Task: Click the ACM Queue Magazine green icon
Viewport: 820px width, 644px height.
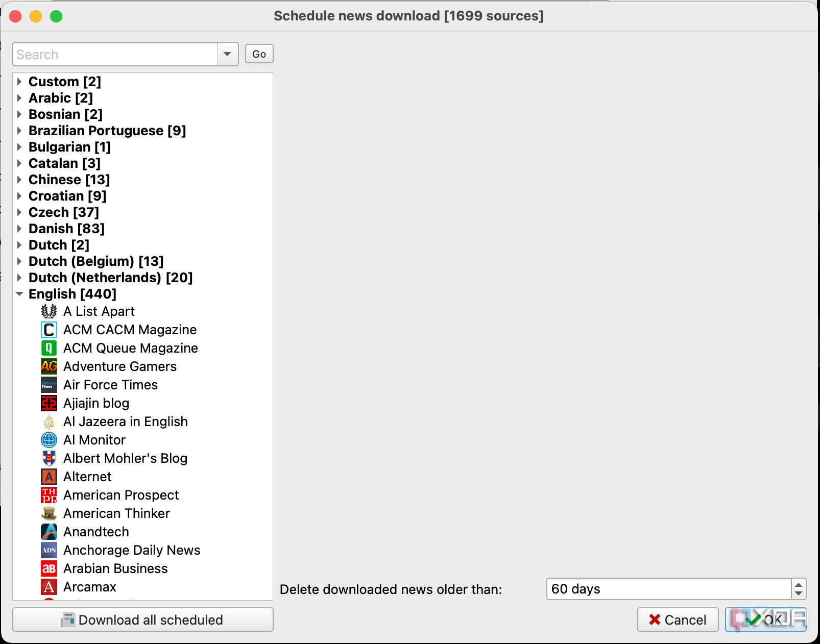Action: 49,348
